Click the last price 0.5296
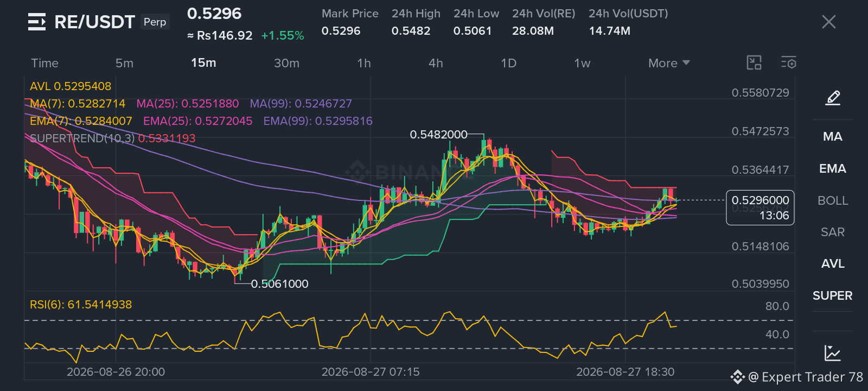 [x=214, y=14]
